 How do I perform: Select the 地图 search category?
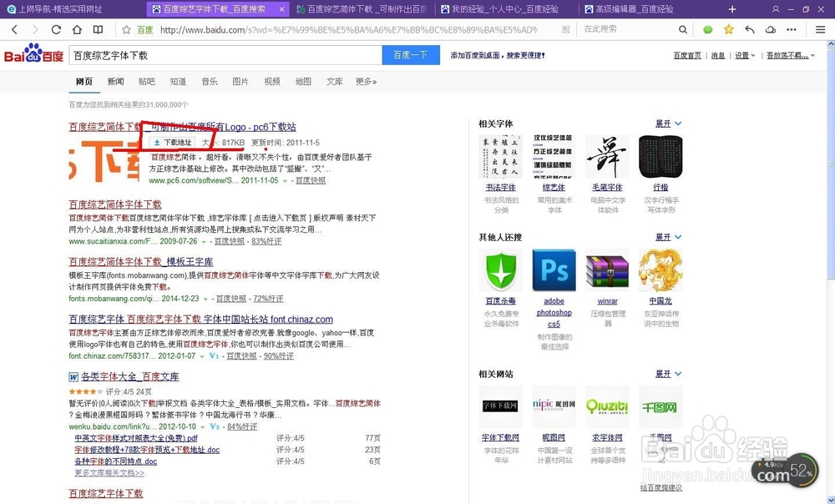point(303,82)
